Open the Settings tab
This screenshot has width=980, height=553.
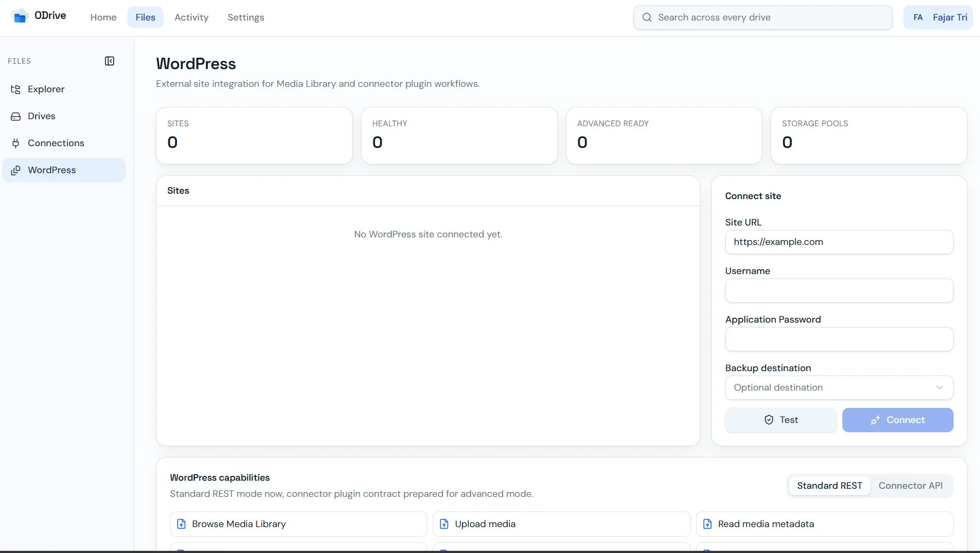[246, 17]
